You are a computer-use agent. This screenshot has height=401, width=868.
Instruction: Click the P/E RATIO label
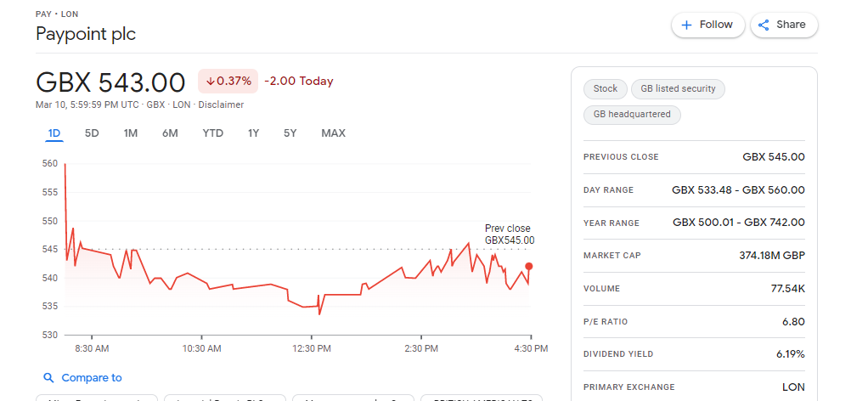coord(606,322)
